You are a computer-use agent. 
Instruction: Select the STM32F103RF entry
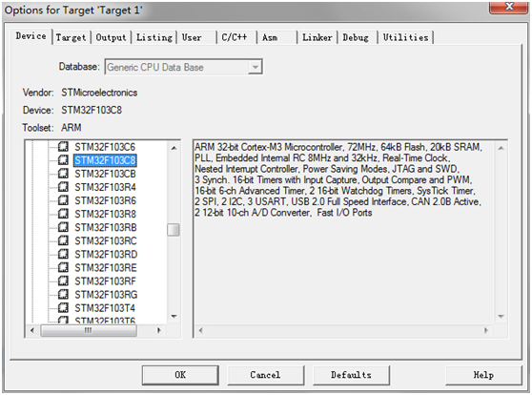105,281
